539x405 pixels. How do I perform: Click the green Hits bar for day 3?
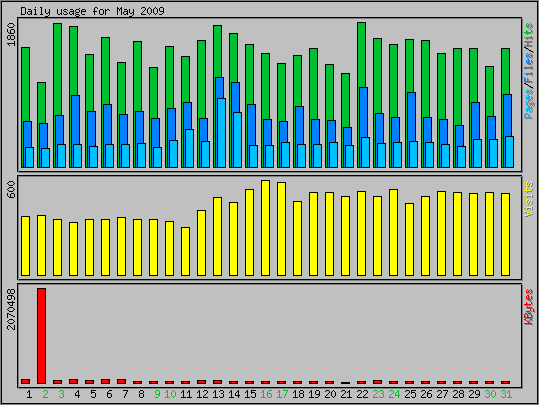pos(57,69)
